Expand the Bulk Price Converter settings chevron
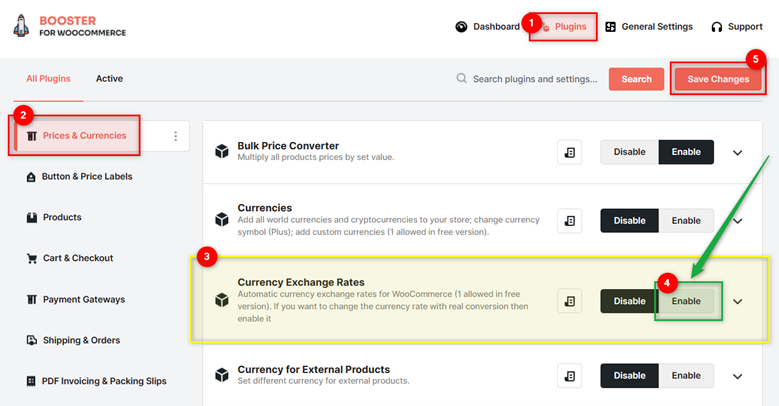779x406 pixels. [x=738, y=153]
